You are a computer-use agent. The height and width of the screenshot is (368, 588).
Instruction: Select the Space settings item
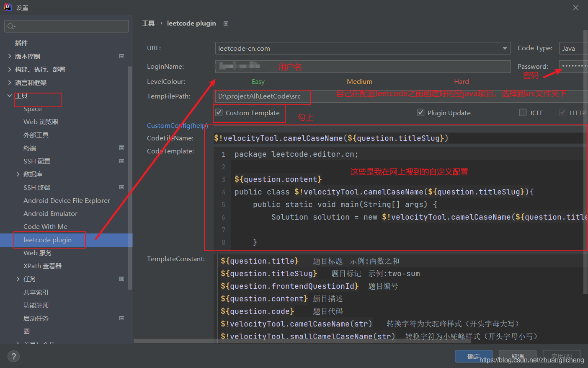[x=33, y=109]
